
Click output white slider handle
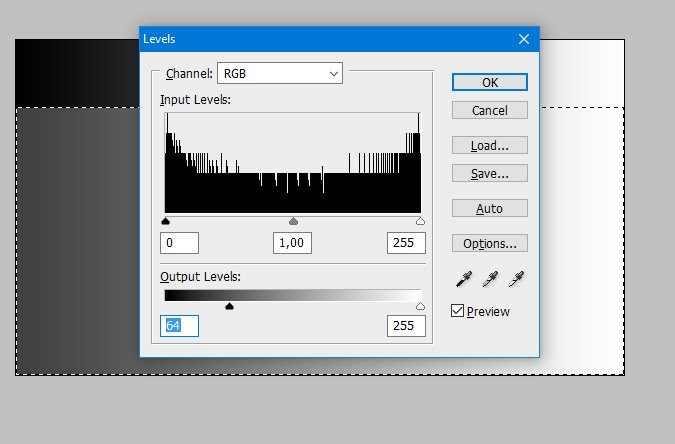tap(420, 306)
